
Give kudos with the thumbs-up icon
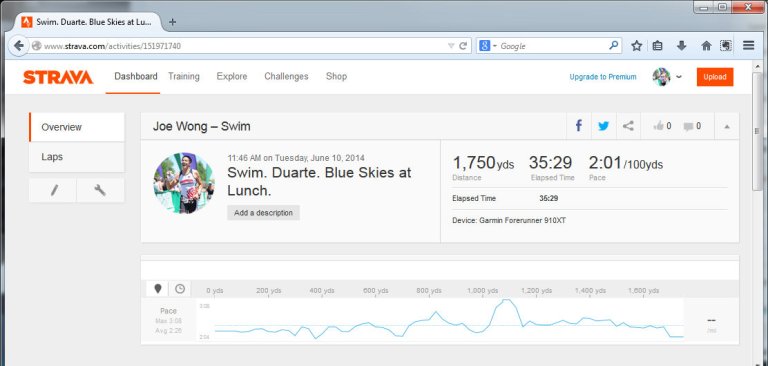pyautogui.click(x=658, y=126)
